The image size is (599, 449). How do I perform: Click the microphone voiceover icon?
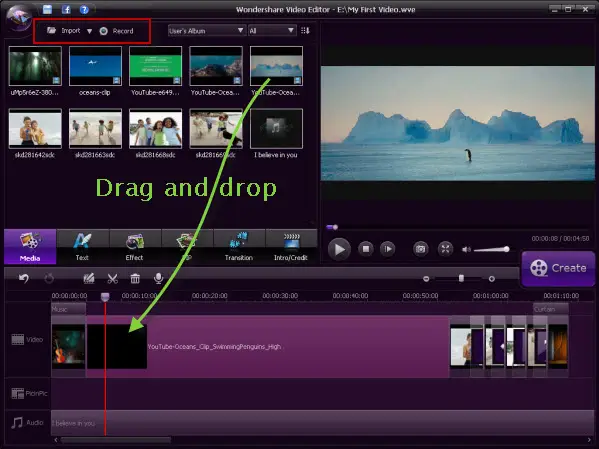(x=159, y=279)
